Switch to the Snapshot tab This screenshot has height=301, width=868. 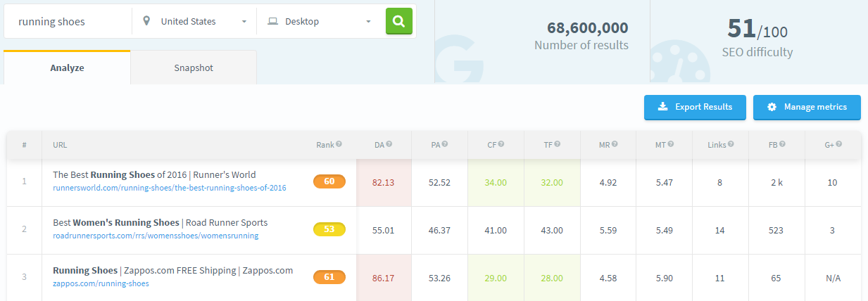tap(194, 68)
